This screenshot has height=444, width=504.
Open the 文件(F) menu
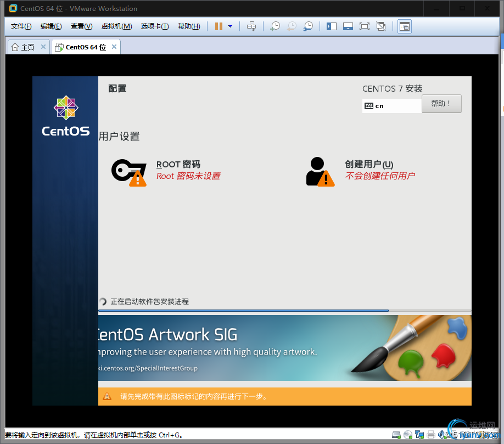tap(21, 26)
